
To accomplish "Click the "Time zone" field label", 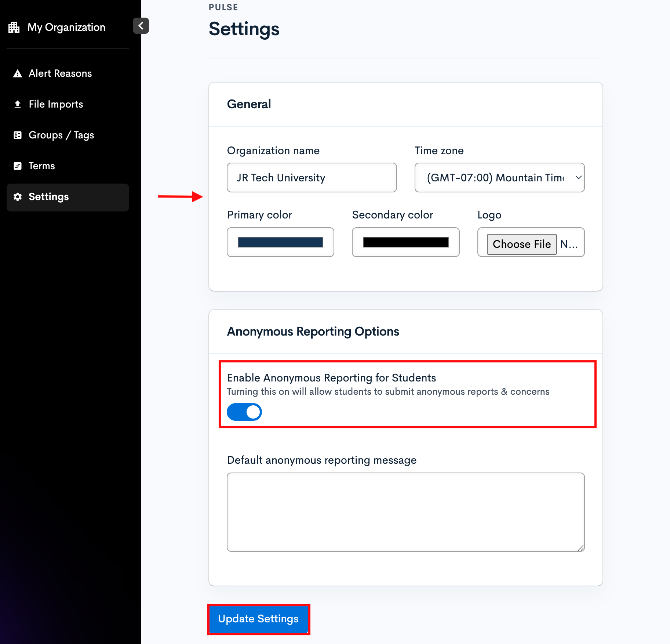I will 439,151.
